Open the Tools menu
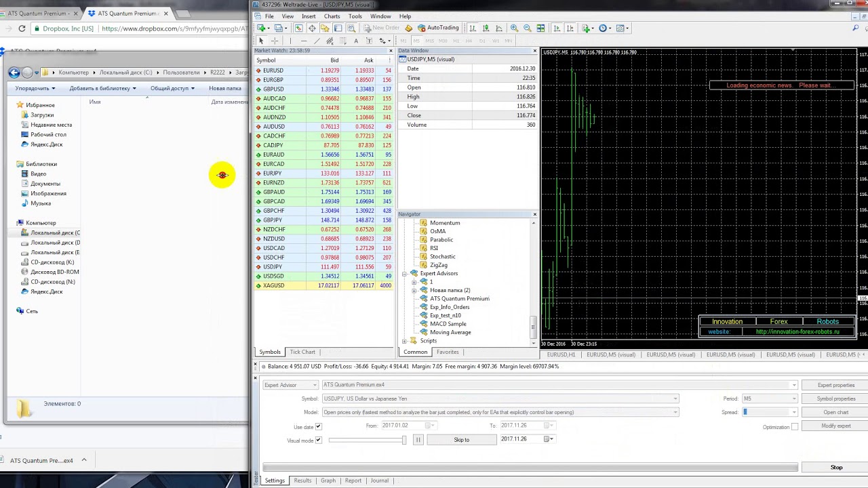868x488 pixels. [x=355, y=16]
